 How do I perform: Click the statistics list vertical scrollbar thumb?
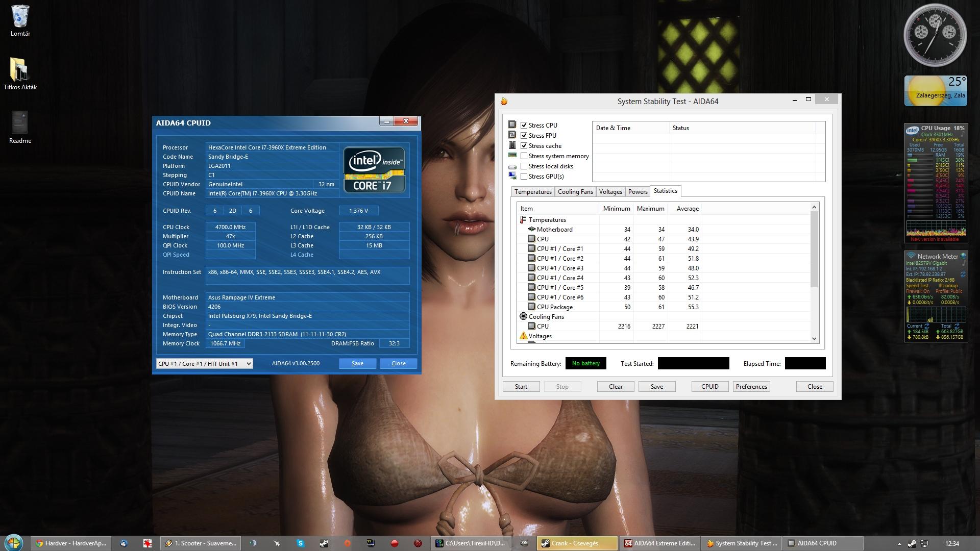click(814, 249)
